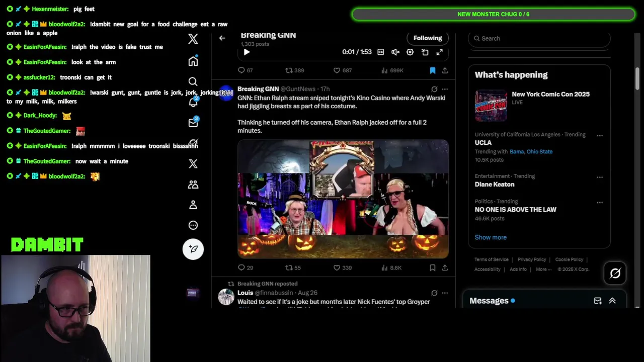
Task: Open Premium X icon in sidebar
Action: [x=193, y=164]
